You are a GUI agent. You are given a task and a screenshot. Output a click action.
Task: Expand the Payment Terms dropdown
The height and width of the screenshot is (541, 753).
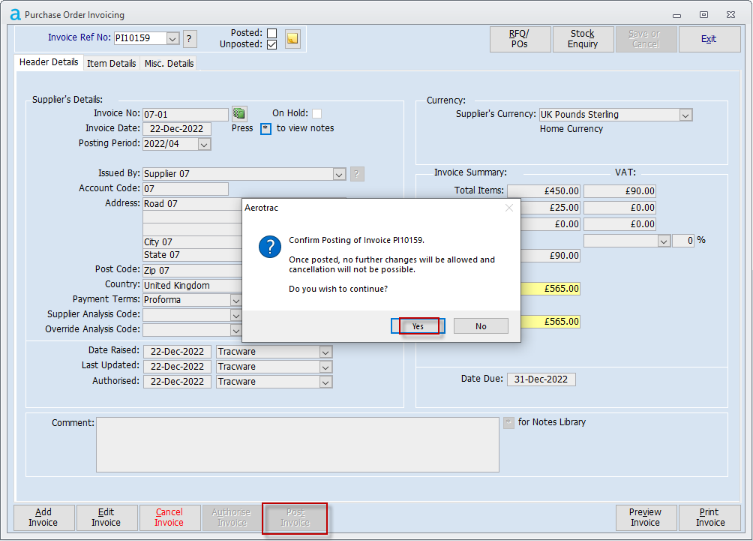point(235,301)
